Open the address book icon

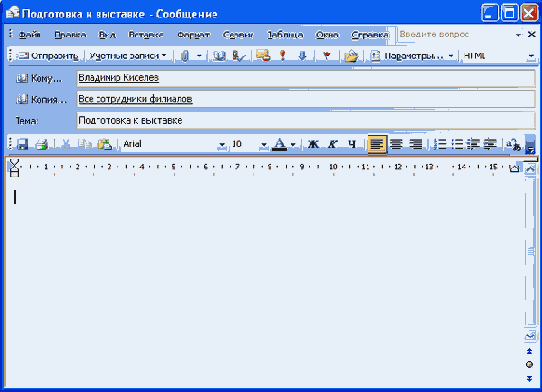219,56
